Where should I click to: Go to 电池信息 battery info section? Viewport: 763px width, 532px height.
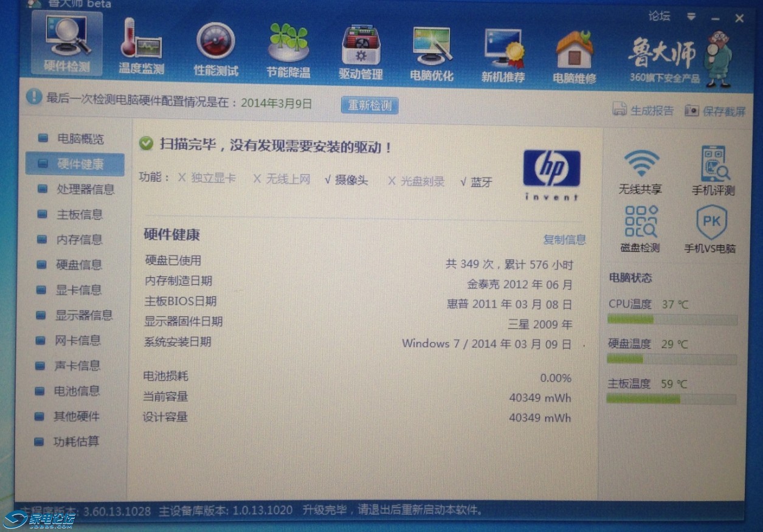pyautogui.click(x=77, y=391)
